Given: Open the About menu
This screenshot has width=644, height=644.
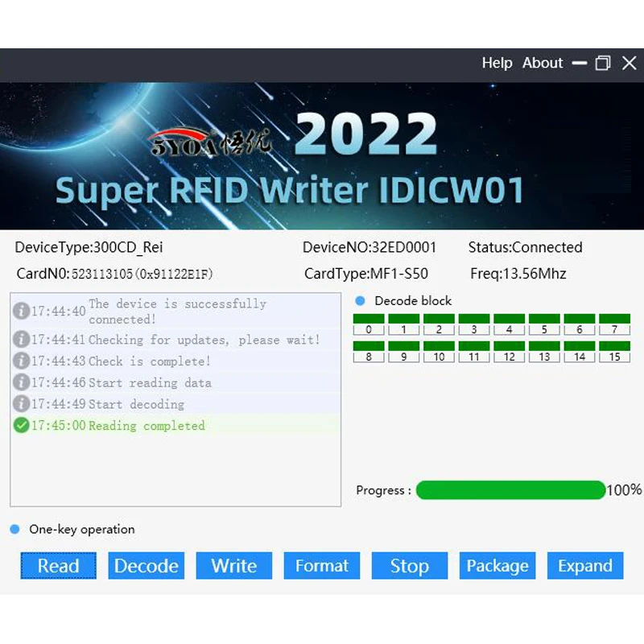Looking at the screenshot, I should pyautogui.click(x=543, y=63).
